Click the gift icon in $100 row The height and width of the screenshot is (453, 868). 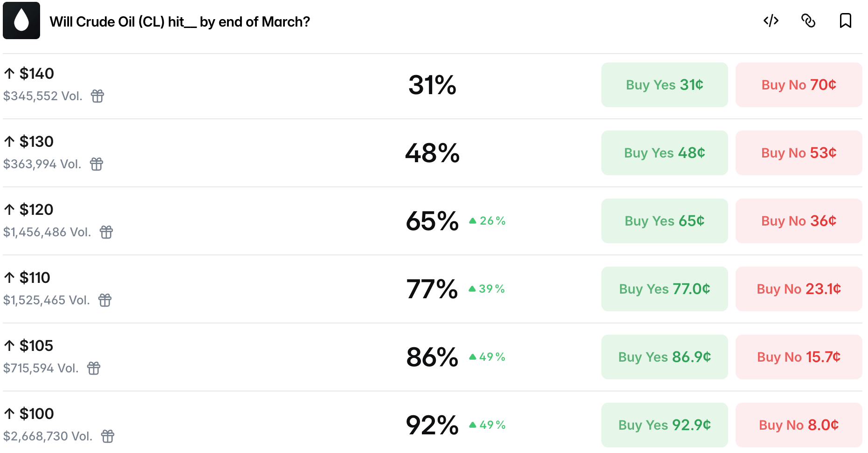[108, 436]
